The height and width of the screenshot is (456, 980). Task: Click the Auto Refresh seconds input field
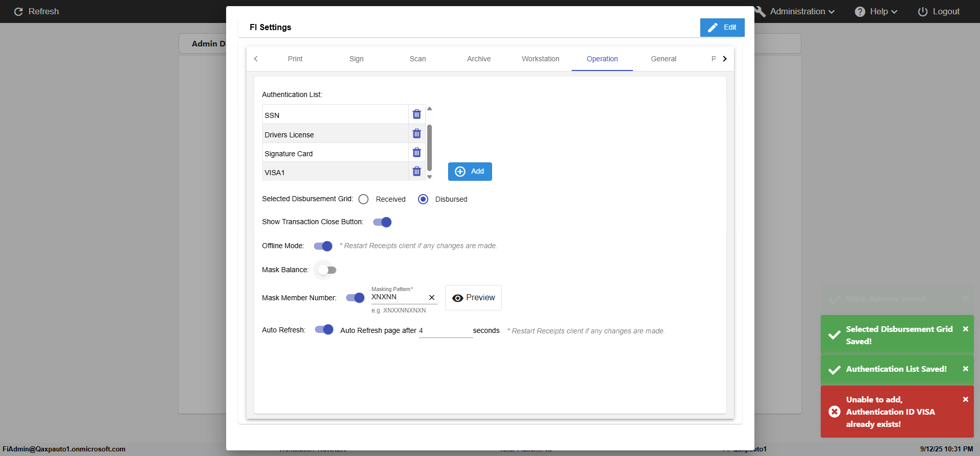click(x=446, y=331)
